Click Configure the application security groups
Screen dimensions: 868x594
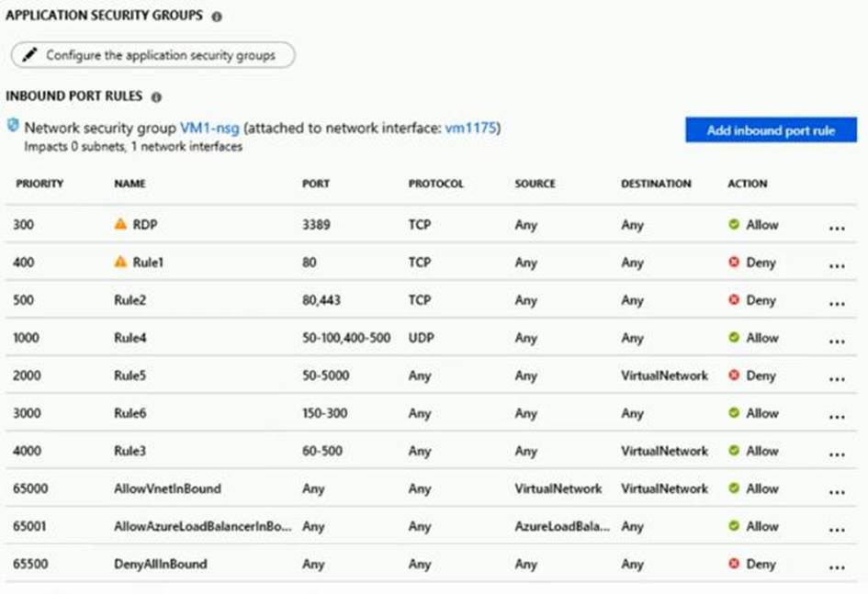click(153, 55)
